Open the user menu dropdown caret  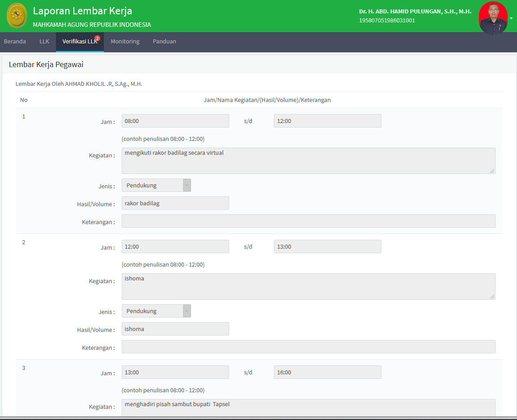point(511,18)
